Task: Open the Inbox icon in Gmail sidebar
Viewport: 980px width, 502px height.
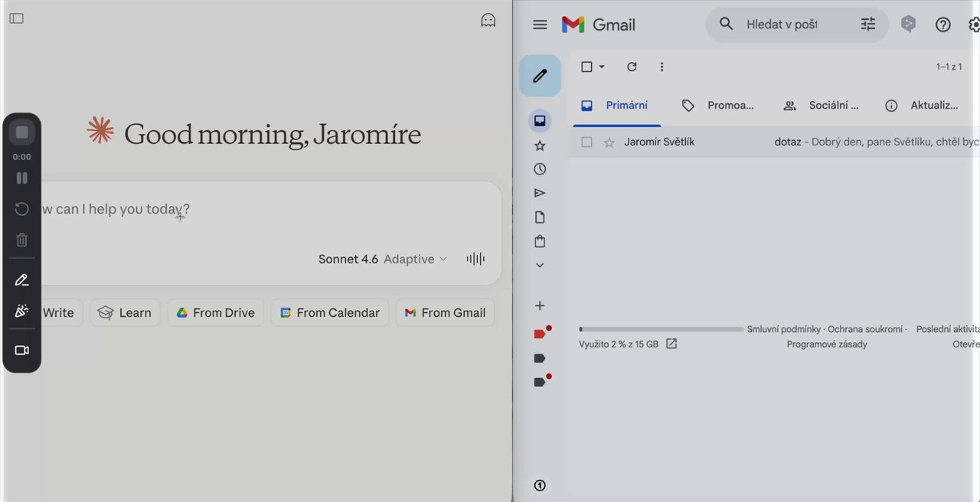Action: pyautogui.click(x=540, y=121)
